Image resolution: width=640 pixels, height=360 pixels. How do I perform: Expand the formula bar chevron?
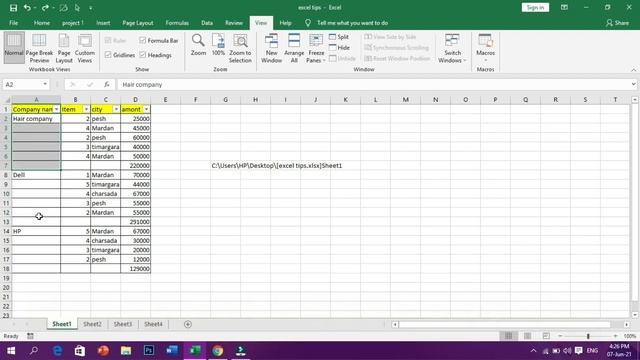(x=633, y=84)
